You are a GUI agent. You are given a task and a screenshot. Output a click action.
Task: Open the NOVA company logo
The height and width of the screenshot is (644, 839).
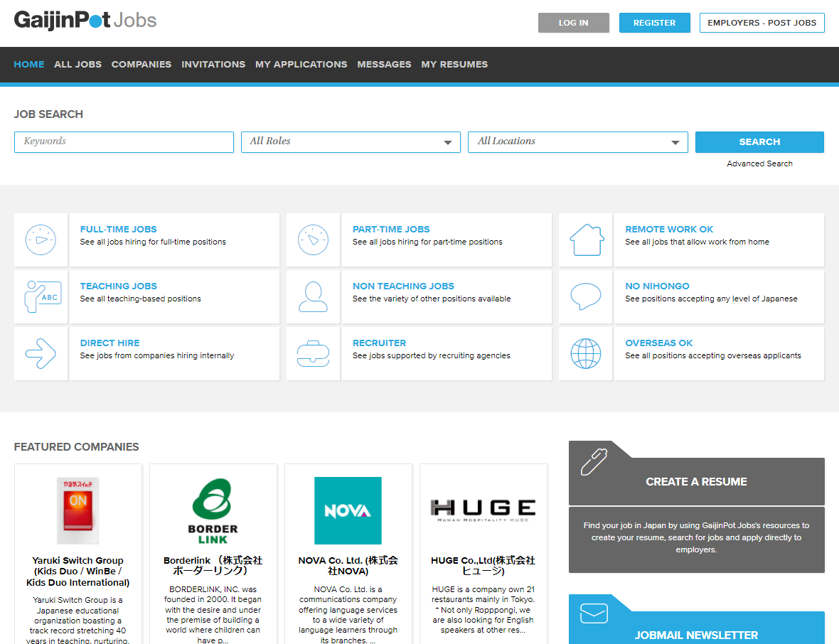[348, 510]
